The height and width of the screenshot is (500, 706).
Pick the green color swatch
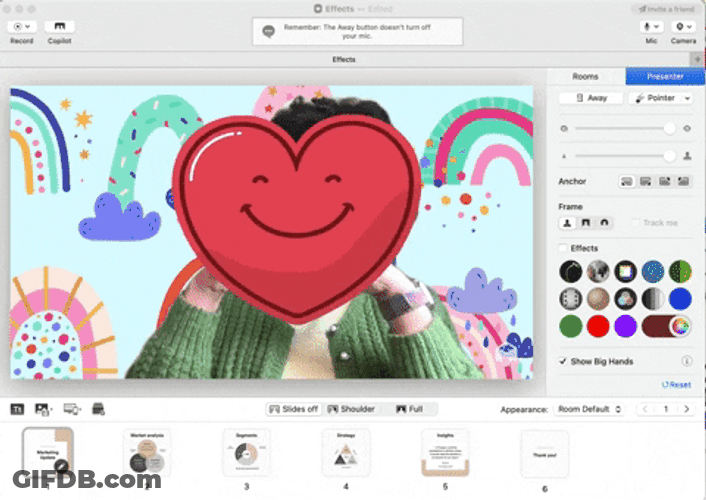[570, 326]
